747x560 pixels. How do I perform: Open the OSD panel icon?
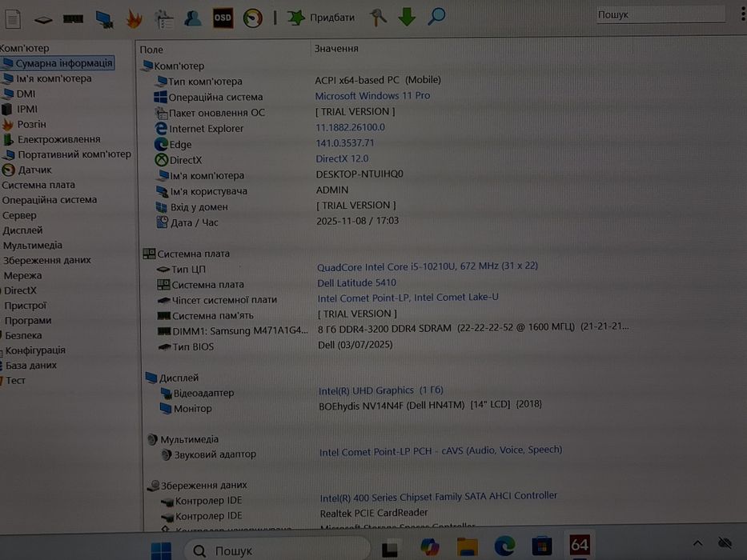click(223, 18)
